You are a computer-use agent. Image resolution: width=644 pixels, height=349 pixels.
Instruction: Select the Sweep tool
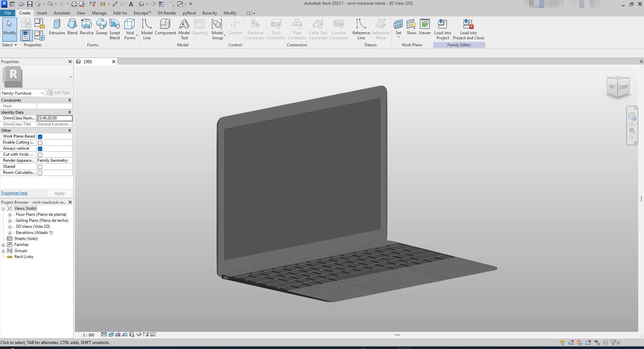tap(101, 27)
